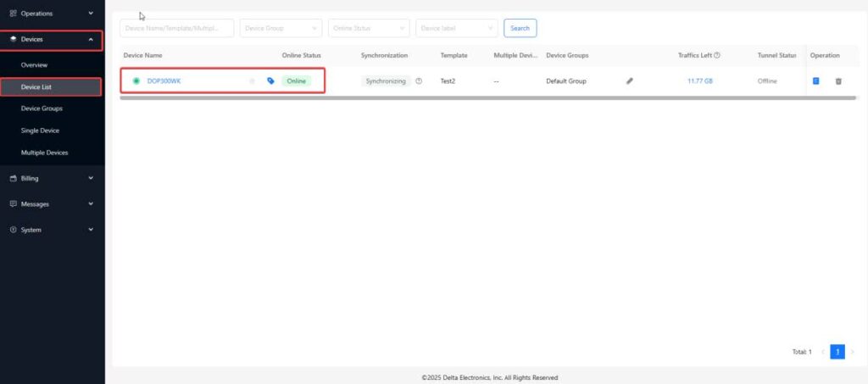Image resolution: width=868 pixels, height=384 pixels.
Task: Expand the Messages sidebar section
Action: [52, 204]
